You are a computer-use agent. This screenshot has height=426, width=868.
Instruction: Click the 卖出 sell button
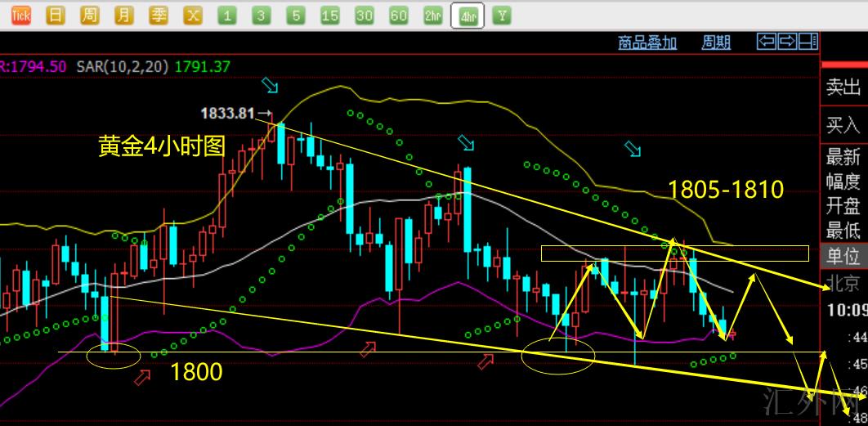[x=843, y=87]
